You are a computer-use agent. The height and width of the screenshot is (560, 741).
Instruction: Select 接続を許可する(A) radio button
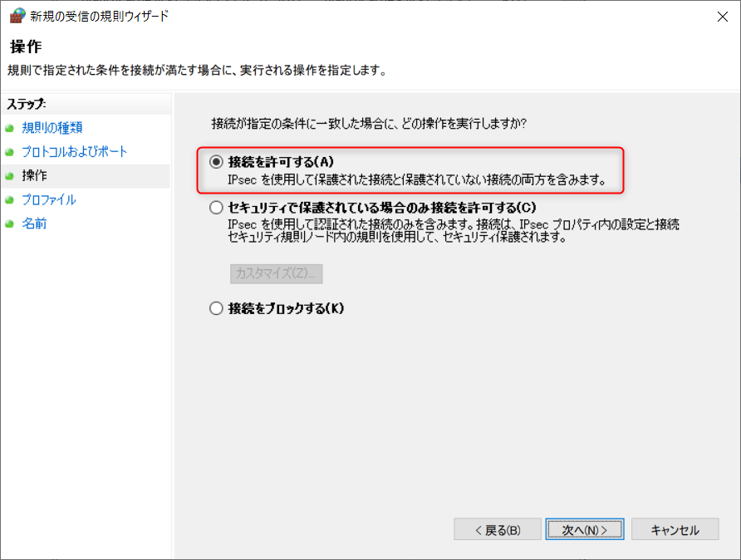(216, 162)
